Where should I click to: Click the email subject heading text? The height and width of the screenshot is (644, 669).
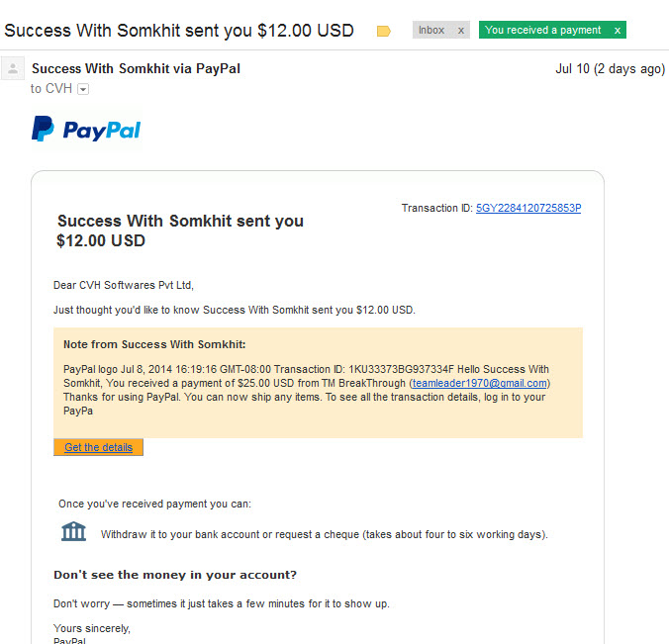pos(179,31)
